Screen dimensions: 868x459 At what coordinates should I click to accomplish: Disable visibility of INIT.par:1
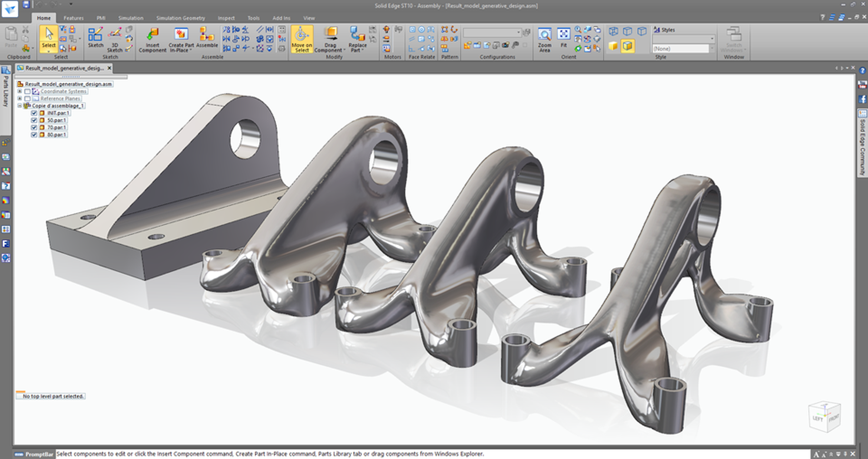35,114
